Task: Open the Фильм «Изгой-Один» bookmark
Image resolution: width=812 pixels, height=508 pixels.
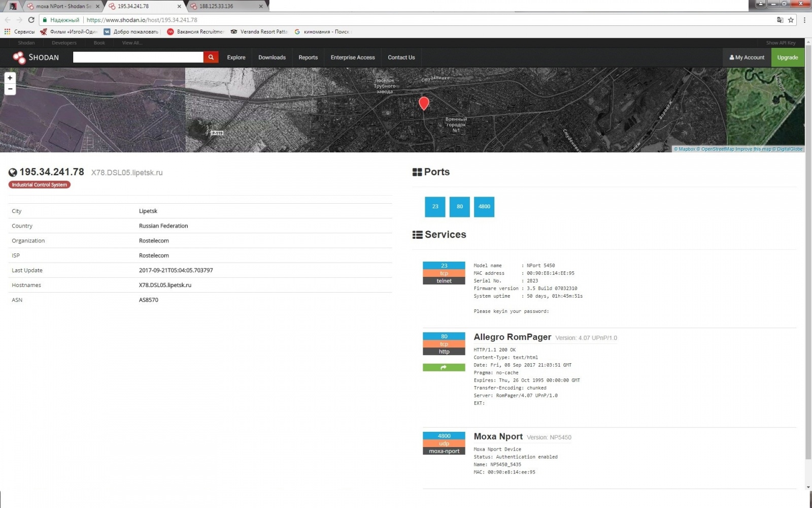Action: tap(69, 31)
